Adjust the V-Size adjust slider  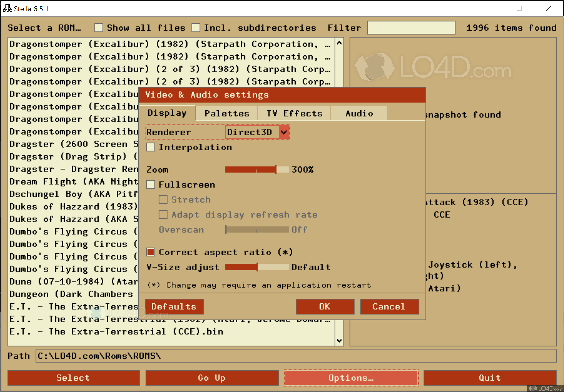[x=257, y=267]
